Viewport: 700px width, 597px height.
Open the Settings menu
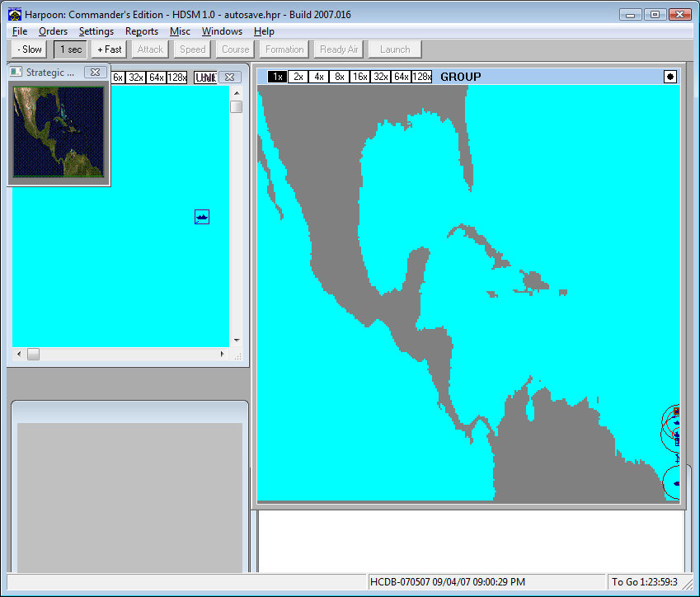[96, 31]
